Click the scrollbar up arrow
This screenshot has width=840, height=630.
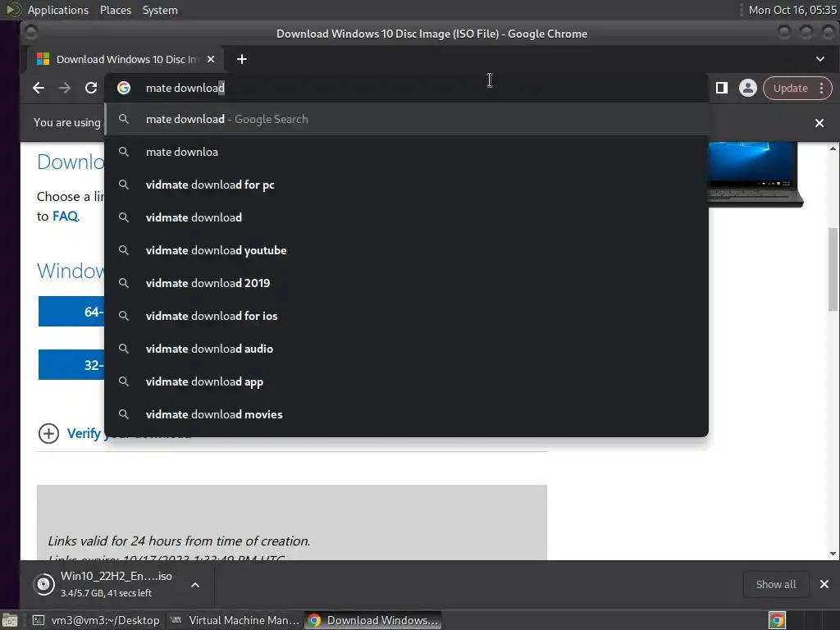(833, 148)
